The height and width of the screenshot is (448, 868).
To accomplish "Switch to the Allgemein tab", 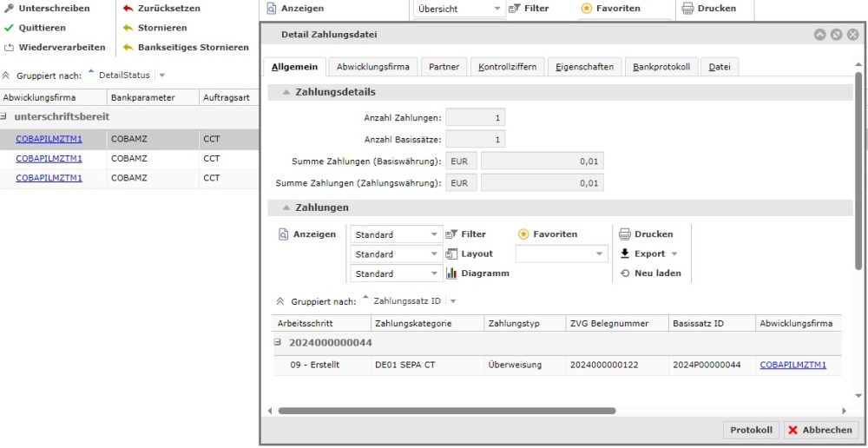I will (x=294, y=67).
